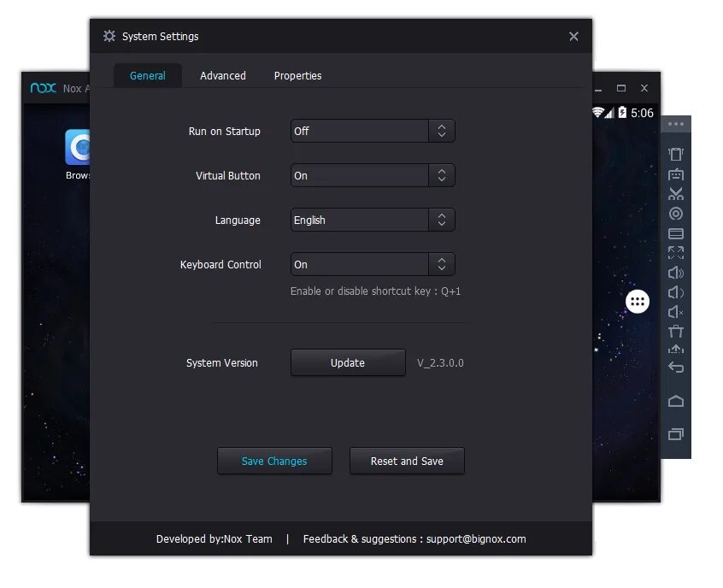The width and height of the screenshot is (723, 588).
Task: Expand the Run on Startup selector
Action: (x=442, y=131)
